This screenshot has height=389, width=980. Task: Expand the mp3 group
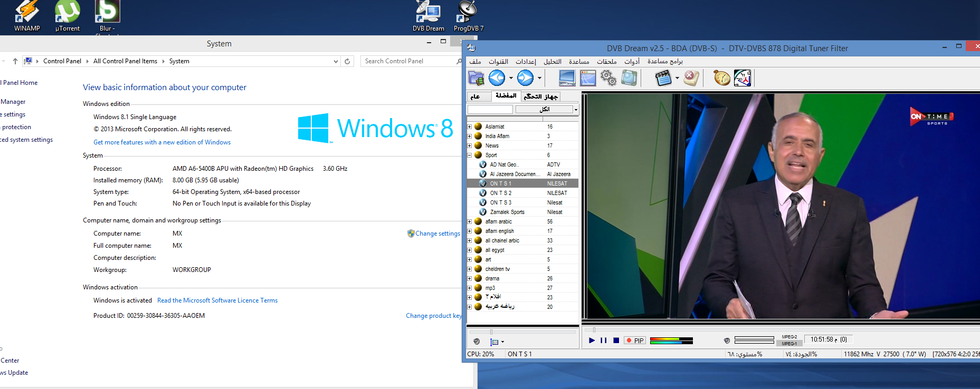coord(469,288)
